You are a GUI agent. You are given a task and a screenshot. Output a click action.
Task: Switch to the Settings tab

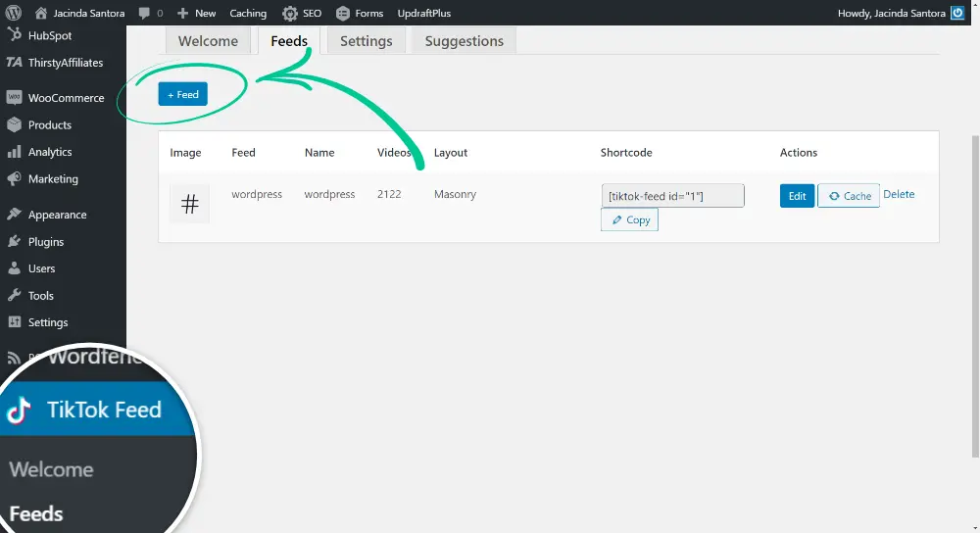366,41
